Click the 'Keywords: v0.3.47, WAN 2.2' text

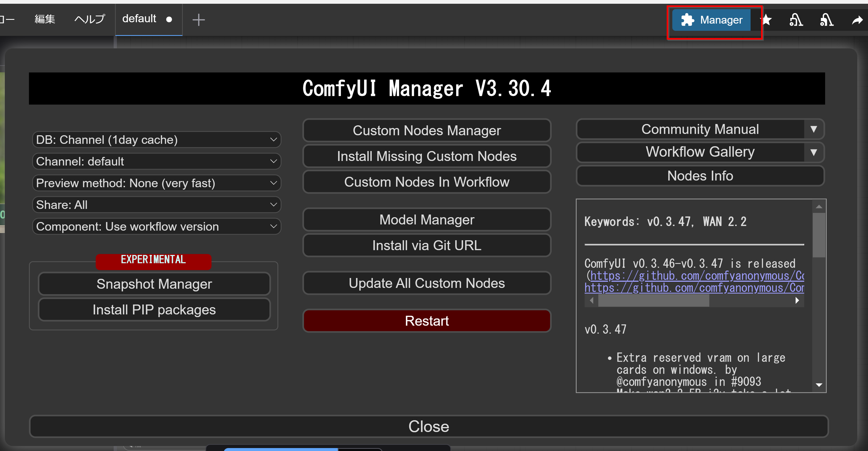coord(666,221)
